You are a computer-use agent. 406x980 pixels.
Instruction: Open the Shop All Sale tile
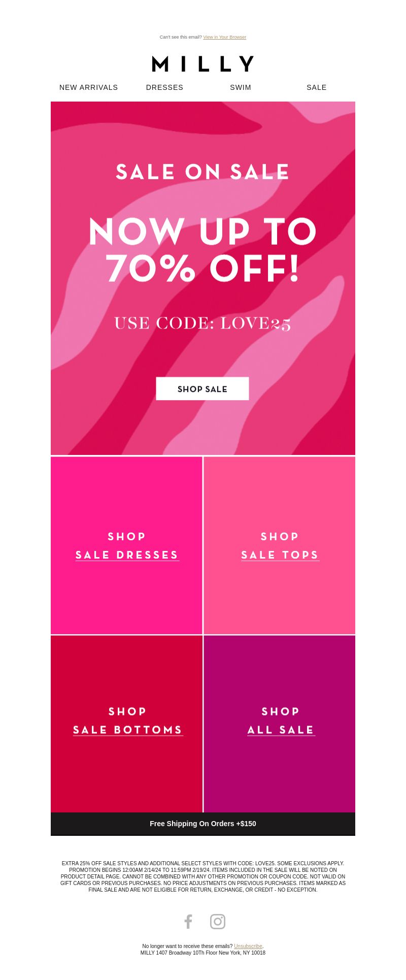(x=280, y=724)
